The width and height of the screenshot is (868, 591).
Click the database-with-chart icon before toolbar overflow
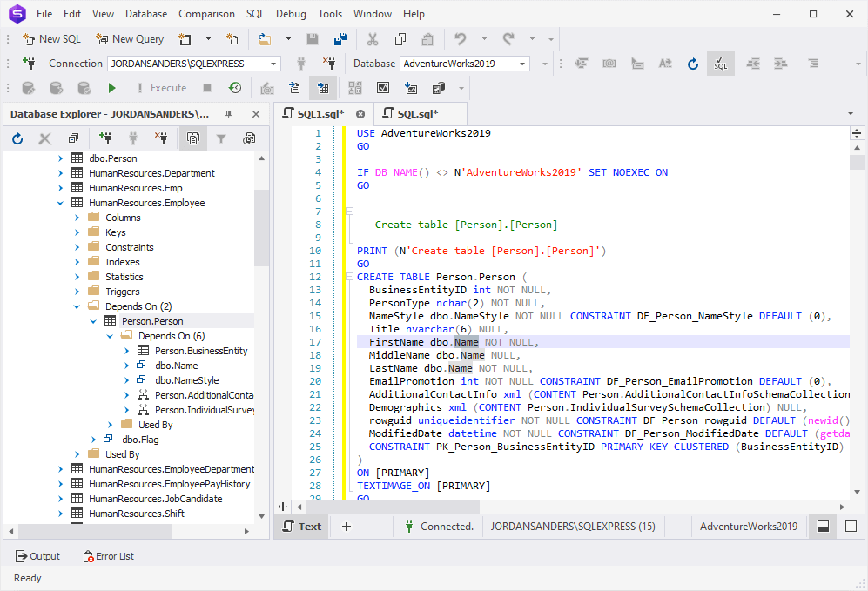(x=439, y=88)
